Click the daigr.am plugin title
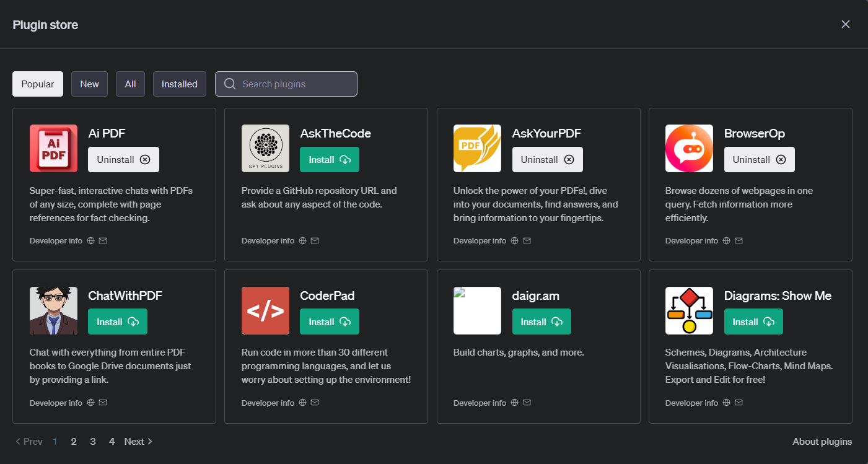The width and height of the screenshot is (868, 464). [x=536, y=295]
